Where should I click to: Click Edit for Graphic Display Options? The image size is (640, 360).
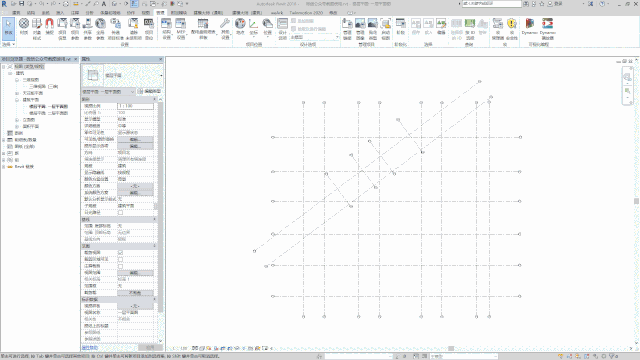click(x=136, y=146)
